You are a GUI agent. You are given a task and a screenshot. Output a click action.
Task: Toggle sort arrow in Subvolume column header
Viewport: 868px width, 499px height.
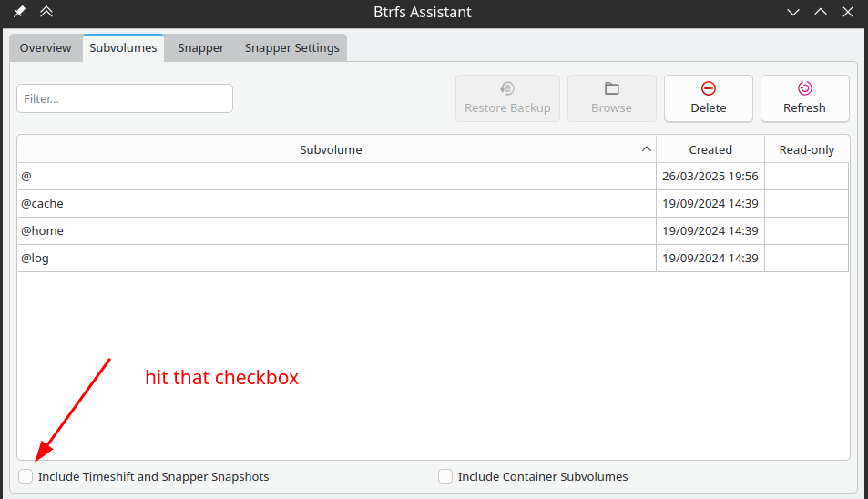tap(646, 149)
